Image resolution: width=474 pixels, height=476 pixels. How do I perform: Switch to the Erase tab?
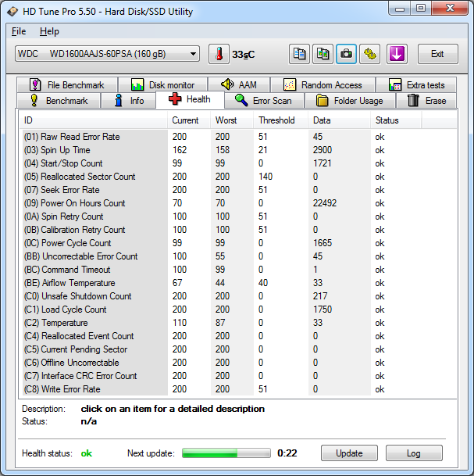tap(426, 101)
